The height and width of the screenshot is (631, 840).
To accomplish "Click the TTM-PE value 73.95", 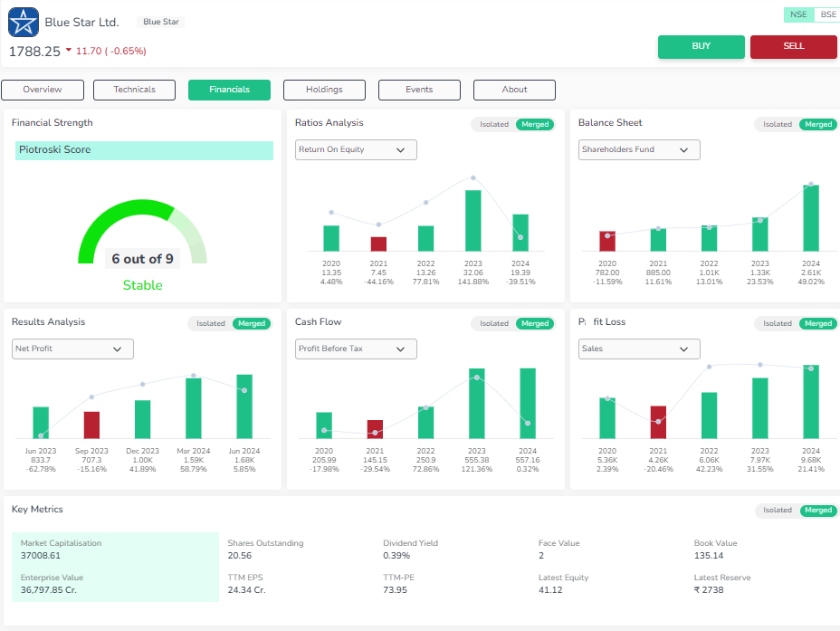I will [x=395, y=589].
